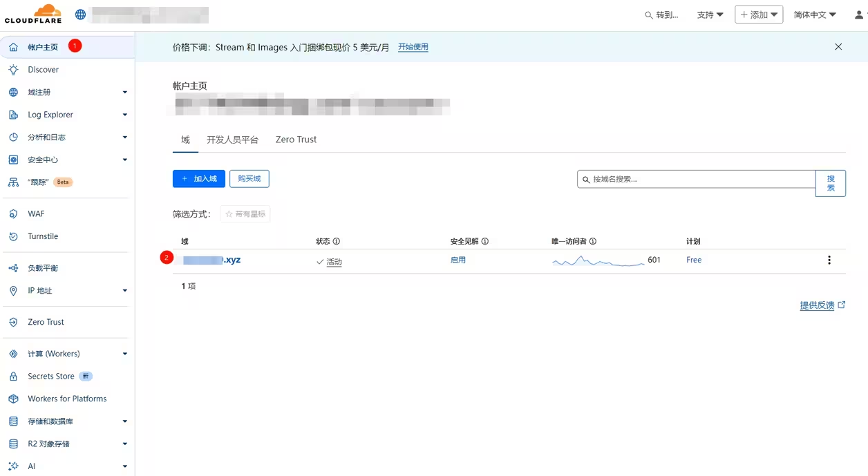Open the 添加 dropdown in header
The width and height of the screenshot is (868, 476).
758,15
